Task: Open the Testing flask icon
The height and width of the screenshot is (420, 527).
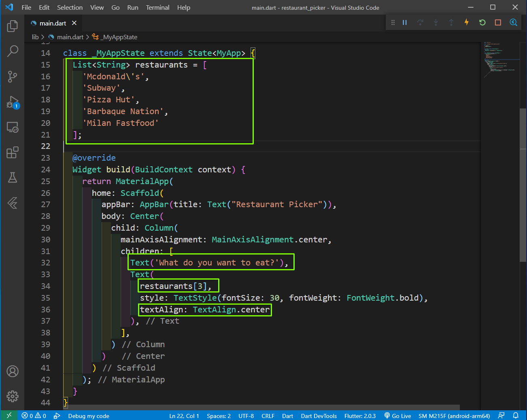Action: 13,177
